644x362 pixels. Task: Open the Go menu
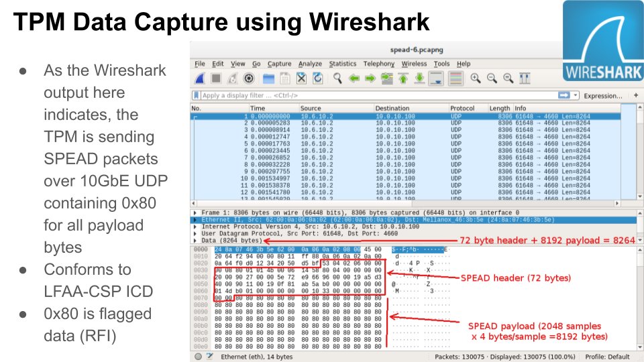256,64
